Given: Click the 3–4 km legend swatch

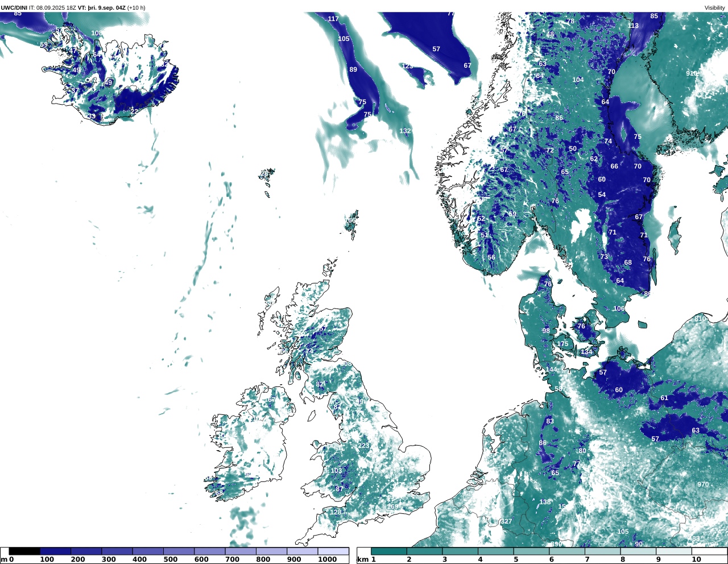Looking at the screenshot, I should [460, 551].
